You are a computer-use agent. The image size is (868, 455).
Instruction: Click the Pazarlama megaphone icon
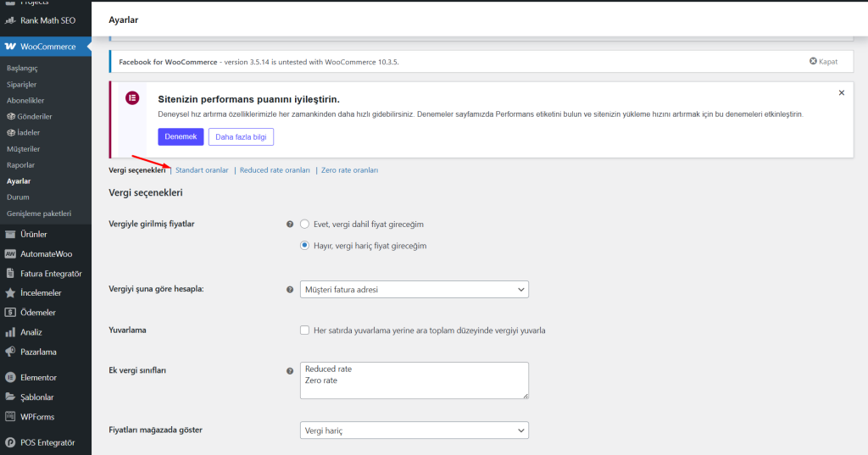[x=10, y=352]
